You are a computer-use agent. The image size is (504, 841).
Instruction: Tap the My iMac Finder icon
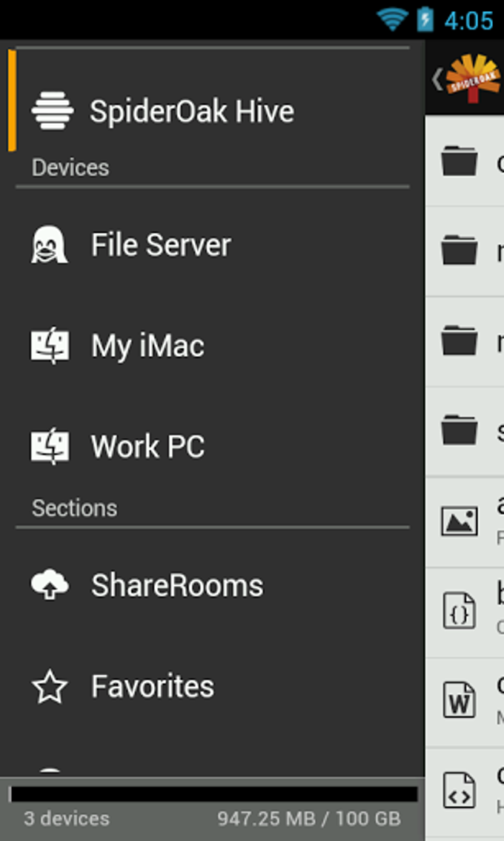50,345
